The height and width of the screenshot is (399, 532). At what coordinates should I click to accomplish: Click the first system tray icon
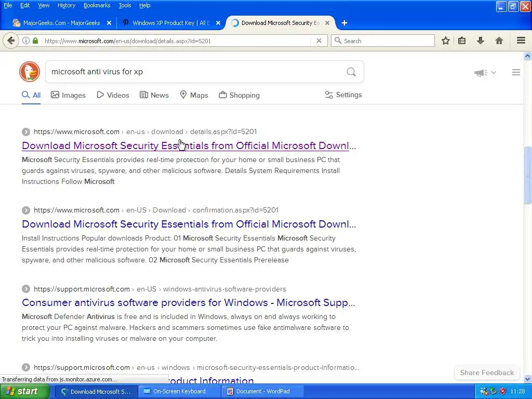(x=484, y=392)
